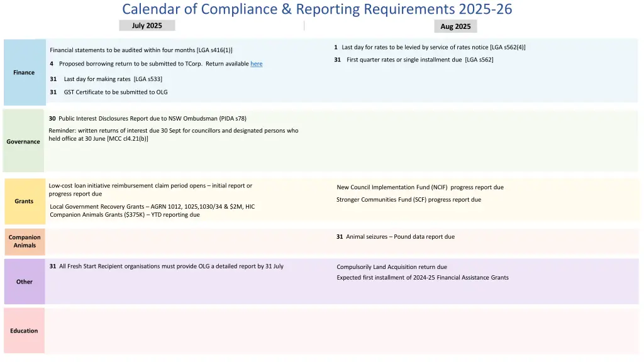Click the Governance category box
644x362 pixels.
coord(23,141)
